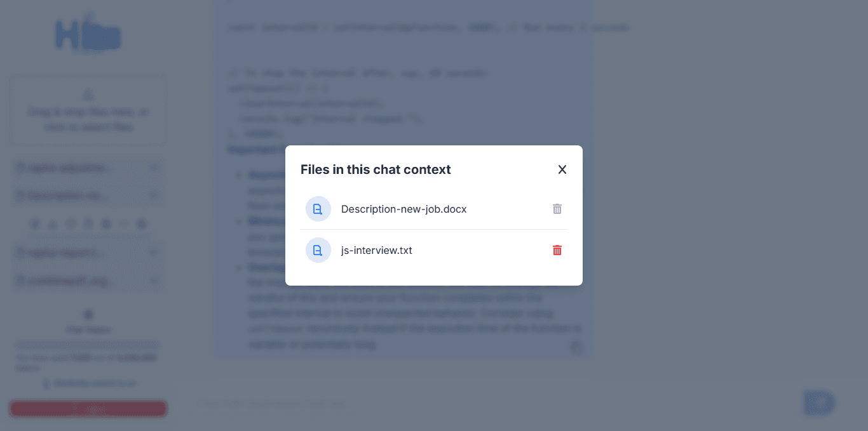868x431 pixels.
Task: Click the red icon in sidebar icon row
Action: tap(106, 224)
